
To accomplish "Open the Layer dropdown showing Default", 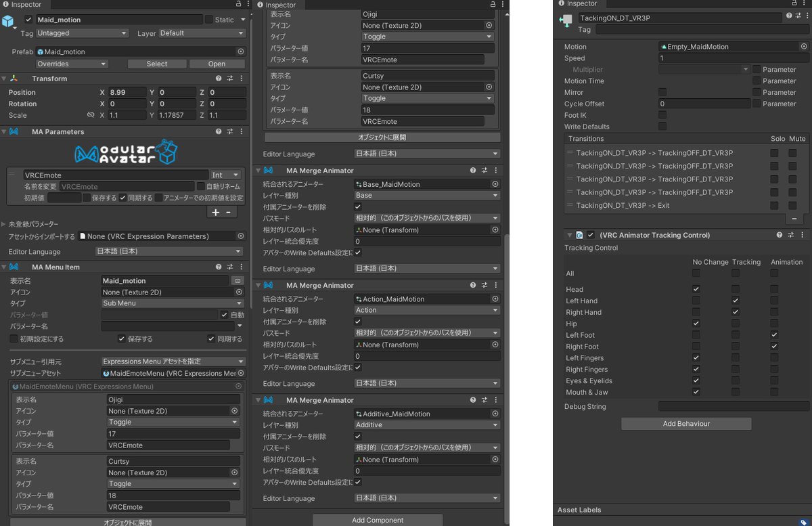I will (202, 33).
